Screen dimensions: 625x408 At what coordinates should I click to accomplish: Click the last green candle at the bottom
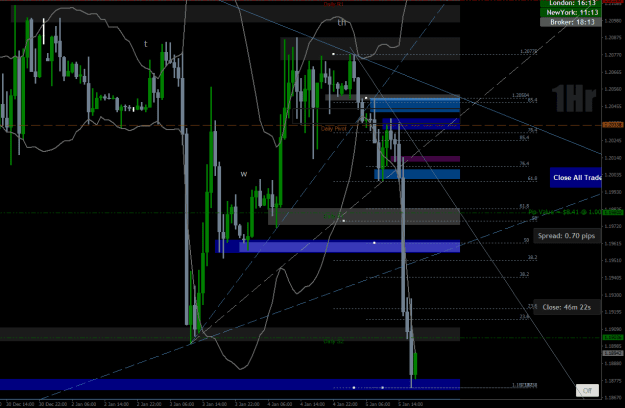(x=415, y=365)
